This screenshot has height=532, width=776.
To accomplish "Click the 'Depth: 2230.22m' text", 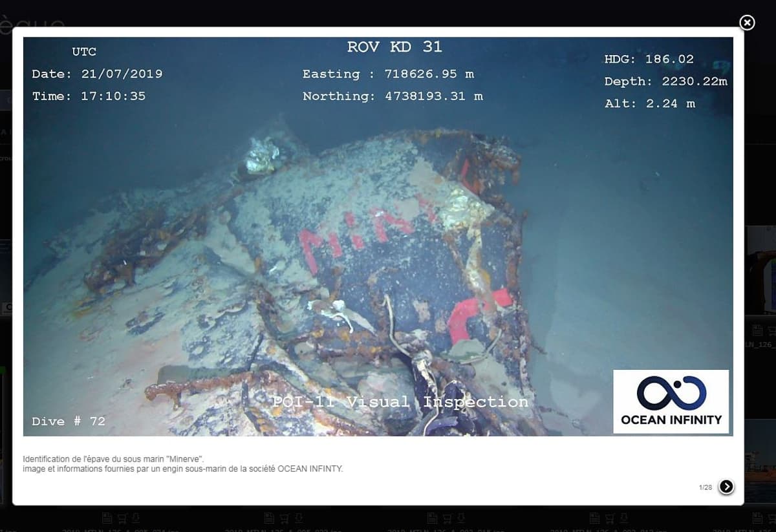I will pos(666,81).
